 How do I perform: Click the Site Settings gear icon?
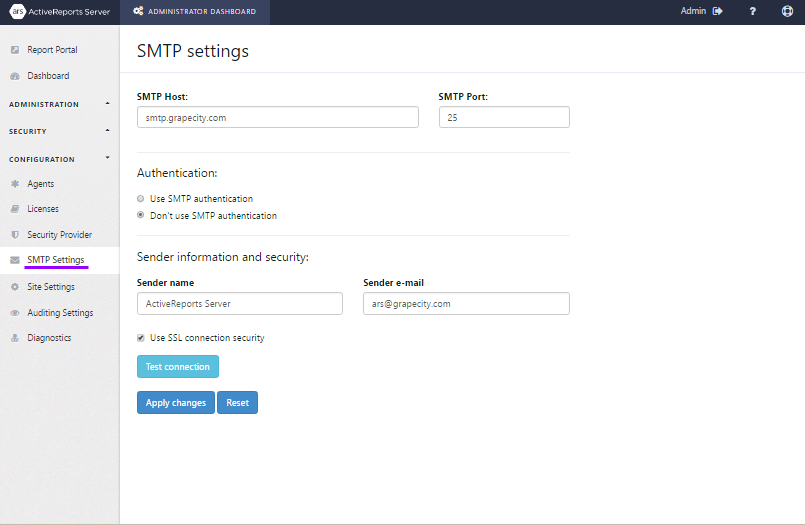coord(15,287)
